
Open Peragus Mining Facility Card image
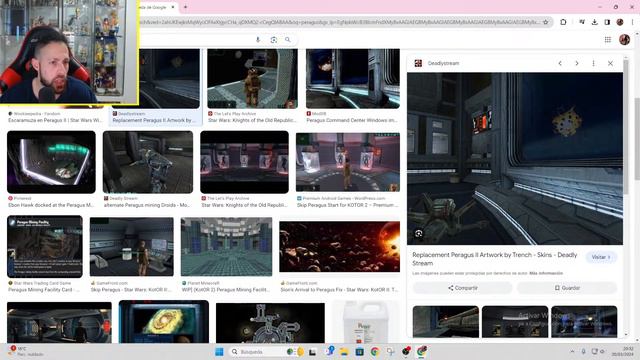[45, 247]
